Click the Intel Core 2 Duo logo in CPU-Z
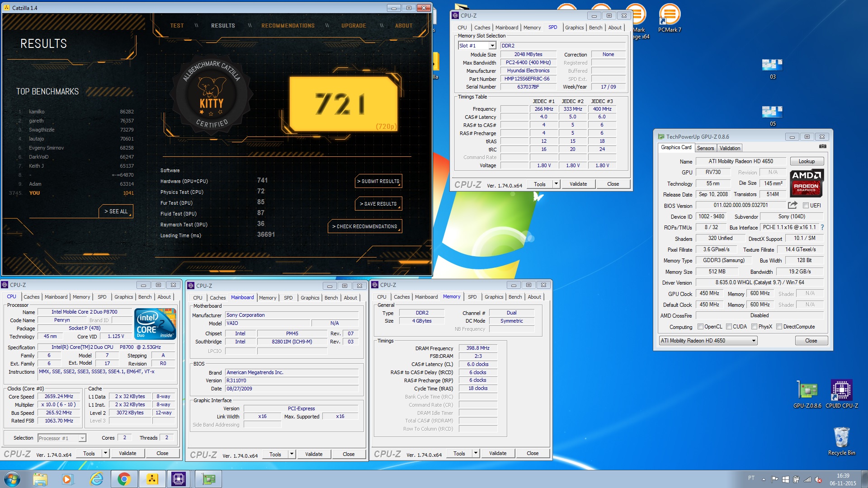The width and height of the screenshot is (868, 488). coord(155,324)
